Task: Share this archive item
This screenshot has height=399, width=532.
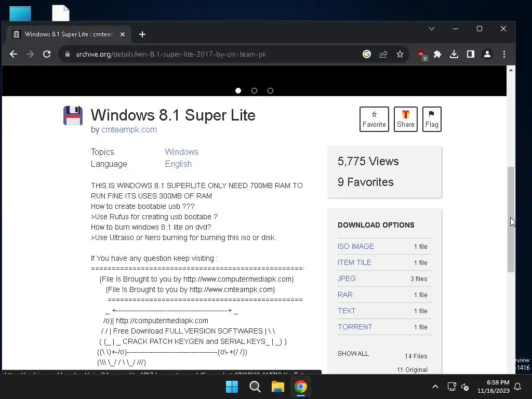Action: tap(406, 119)
